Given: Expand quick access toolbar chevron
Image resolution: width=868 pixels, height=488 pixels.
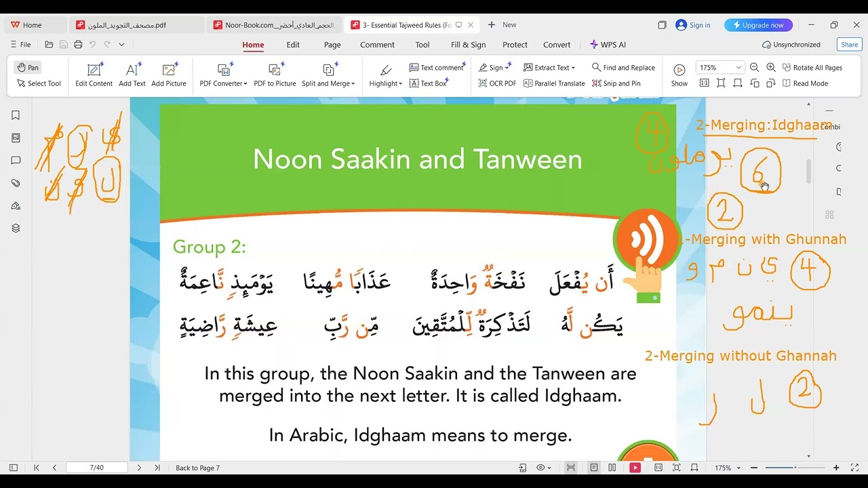Looking at the screenshot, I should point(121,45).
